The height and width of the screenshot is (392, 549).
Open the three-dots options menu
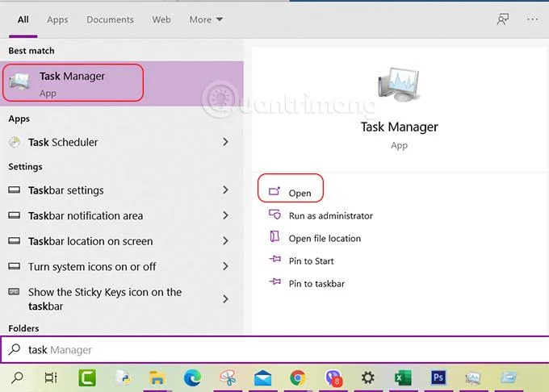[x=532, y=19]
